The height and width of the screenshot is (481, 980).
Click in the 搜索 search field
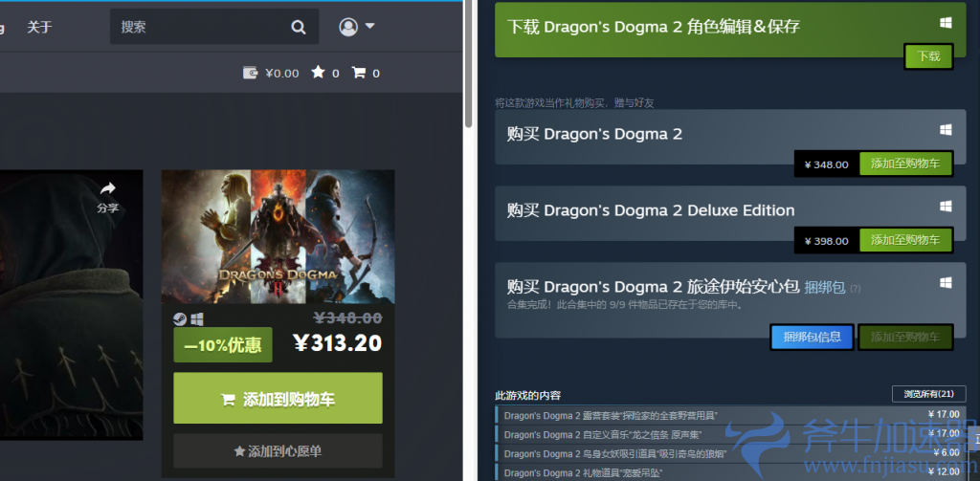coord(201,27)
